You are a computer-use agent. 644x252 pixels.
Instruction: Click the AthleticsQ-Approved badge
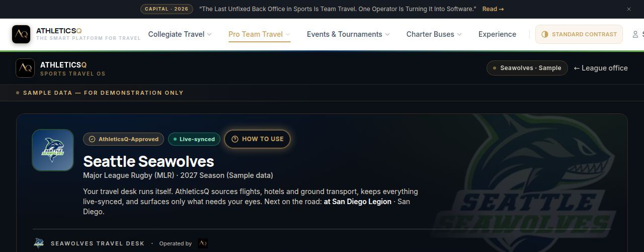pos(123,139)
